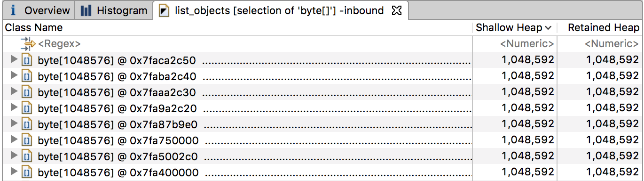
Task: Click the Histogram bar chart icon
Action: point(86,10)
